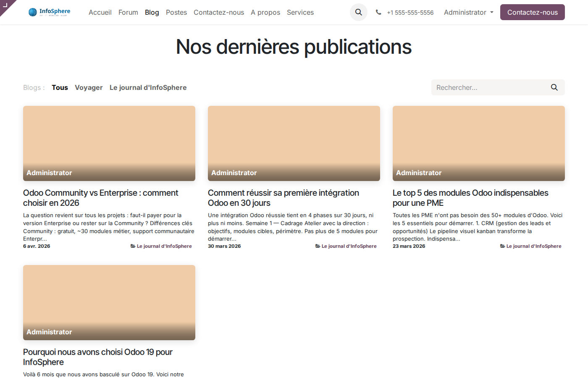Click the phone icon next to the number

coord(378,12)
